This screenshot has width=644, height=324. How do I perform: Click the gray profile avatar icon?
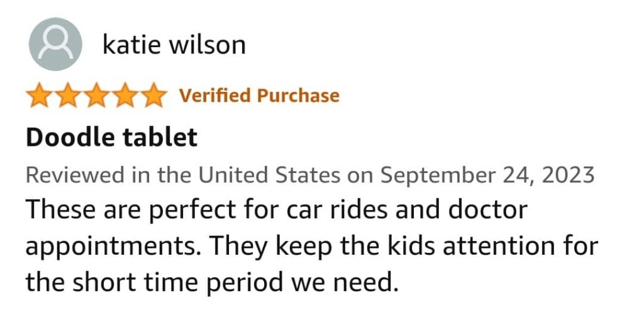point(55,44)
